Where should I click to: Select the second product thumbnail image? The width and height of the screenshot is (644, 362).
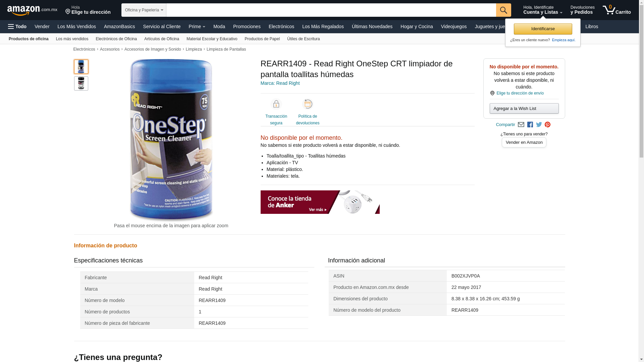pos(81,83)
